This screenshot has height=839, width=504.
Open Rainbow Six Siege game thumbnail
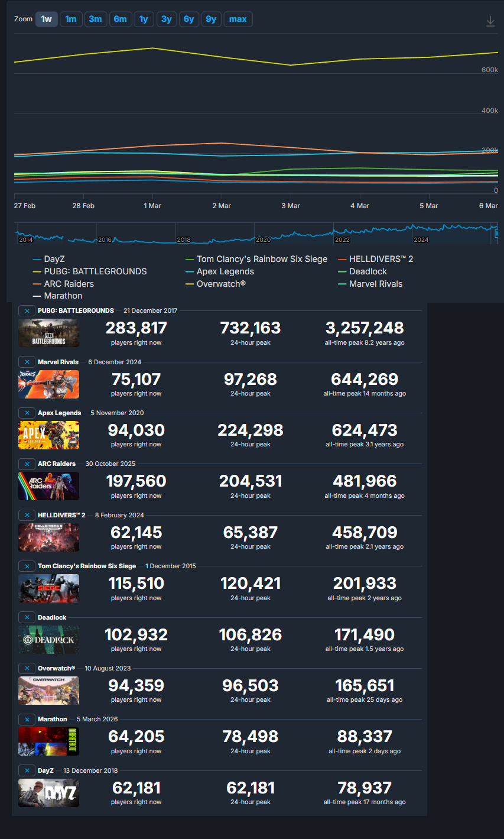[x=49, y=588]
